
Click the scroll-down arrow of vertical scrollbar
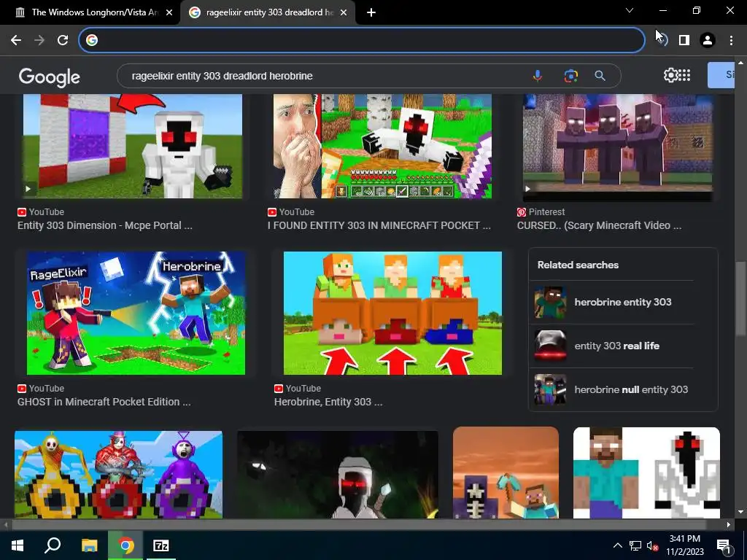click(740, 512)
